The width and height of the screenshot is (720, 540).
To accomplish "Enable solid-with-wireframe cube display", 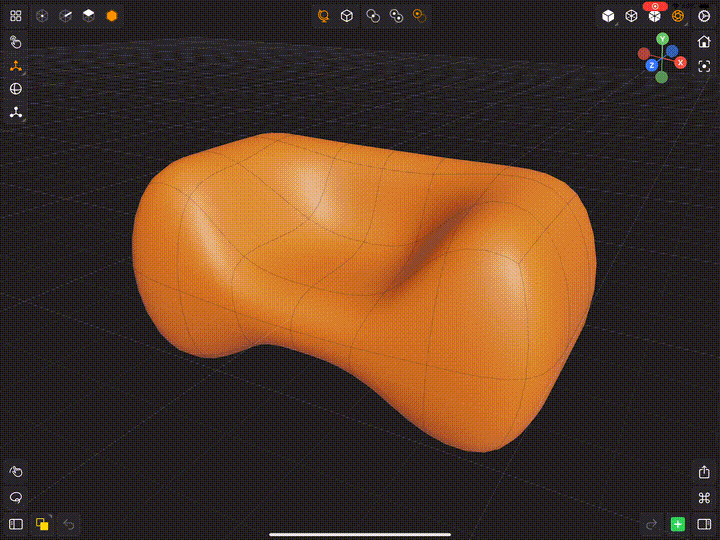I will click(654, 16).
